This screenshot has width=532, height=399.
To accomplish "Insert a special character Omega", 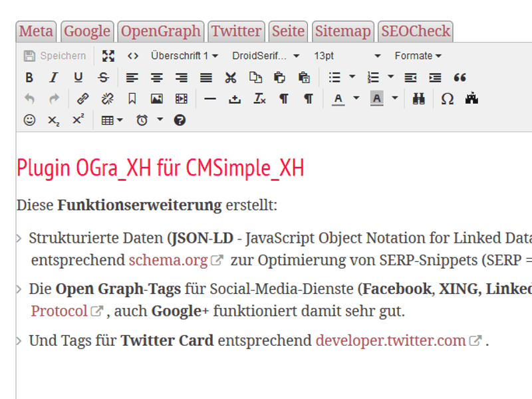I will click(447, 99).
